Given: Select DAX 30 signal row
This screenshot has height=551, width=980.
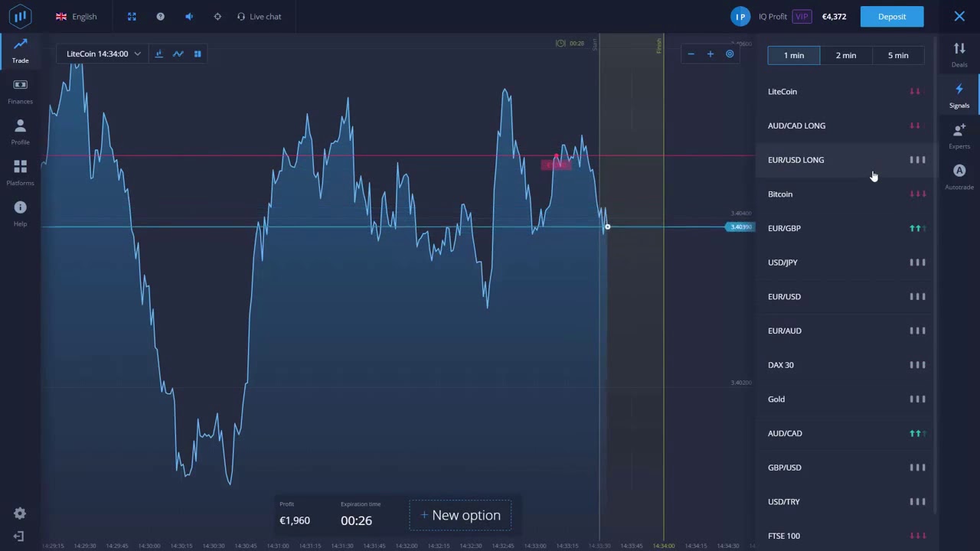Looking at the screenshot, I should (x=847, y=365).
